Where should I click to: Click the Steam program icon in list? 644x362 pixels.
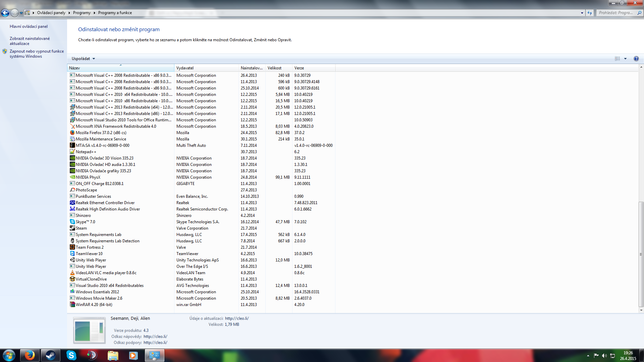tap(72, 228)
